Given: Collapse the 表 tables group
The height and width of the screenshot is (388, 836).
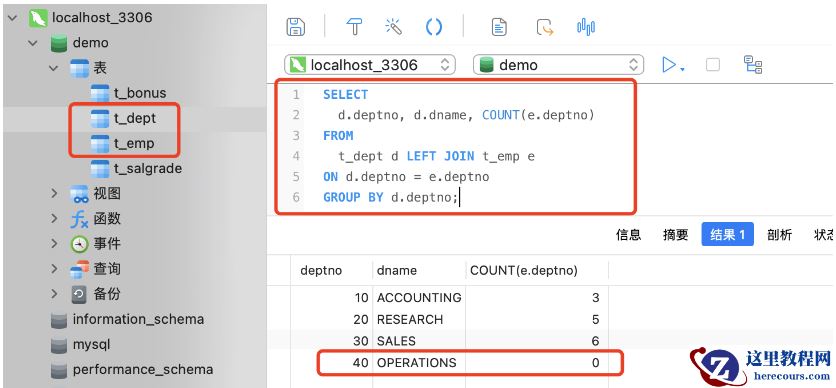Looking at the screenshot, I should [53, 68].
